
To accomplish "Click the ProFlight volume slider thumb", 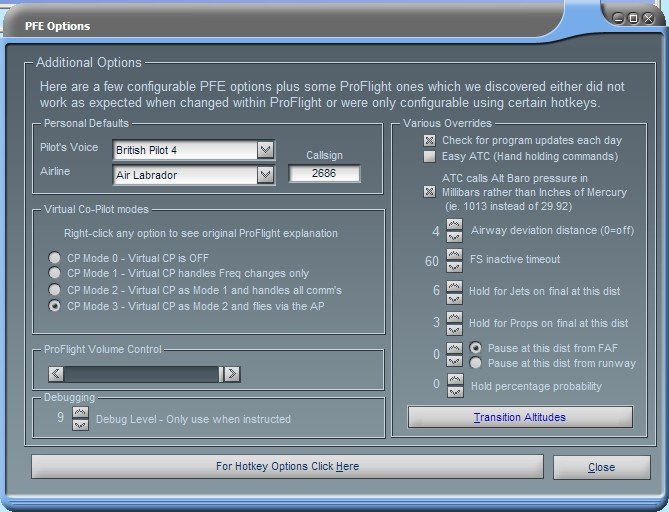I will [221, 374].
